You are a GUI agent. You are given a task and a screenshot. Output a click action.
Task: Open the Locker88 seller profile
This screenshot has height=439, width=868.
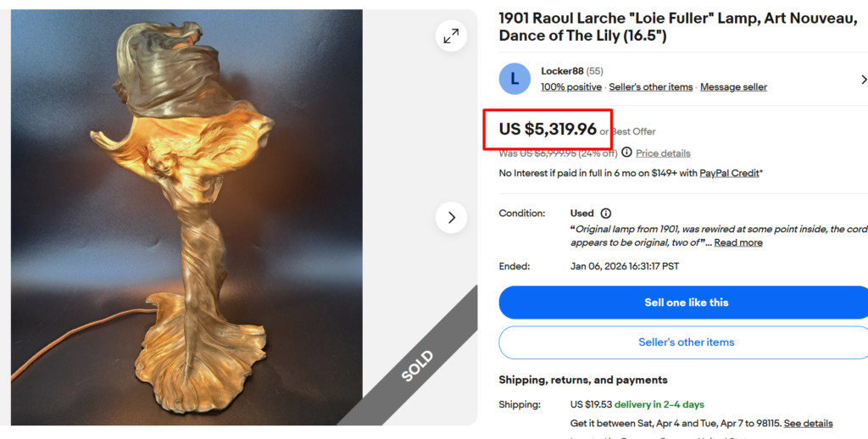pos(561,71)
